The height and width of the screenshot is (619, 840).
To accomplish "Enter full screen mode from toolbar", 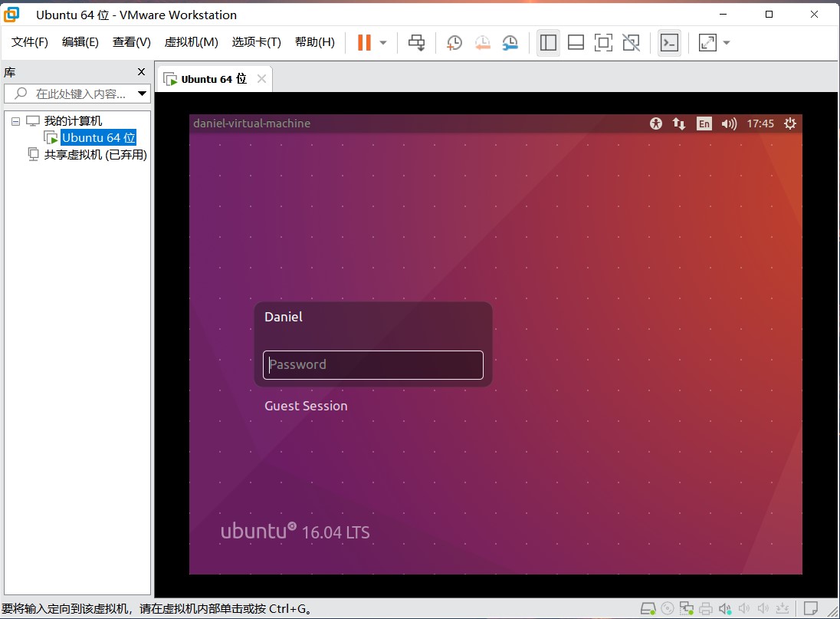I will (x=603, y=42).
